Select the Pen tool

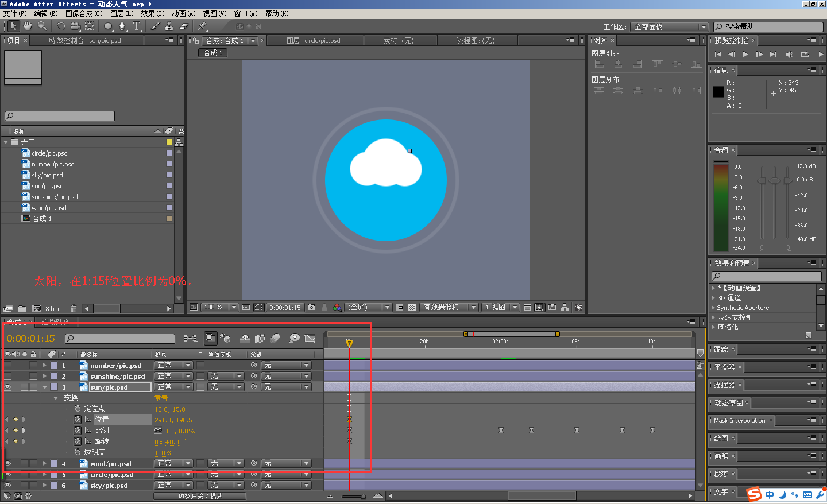(122, 26)
